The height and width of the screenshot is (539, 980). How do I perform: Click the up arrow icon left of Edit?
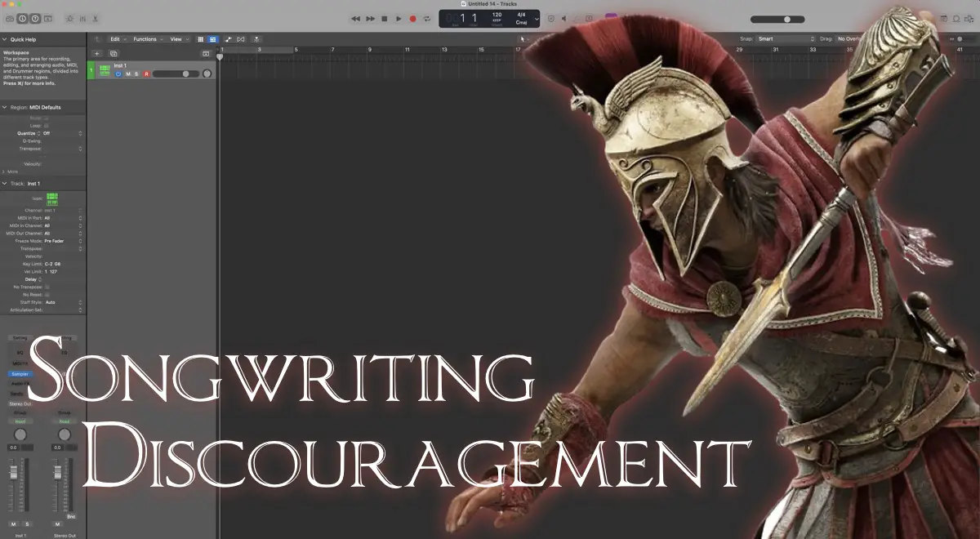click(97, 39)
